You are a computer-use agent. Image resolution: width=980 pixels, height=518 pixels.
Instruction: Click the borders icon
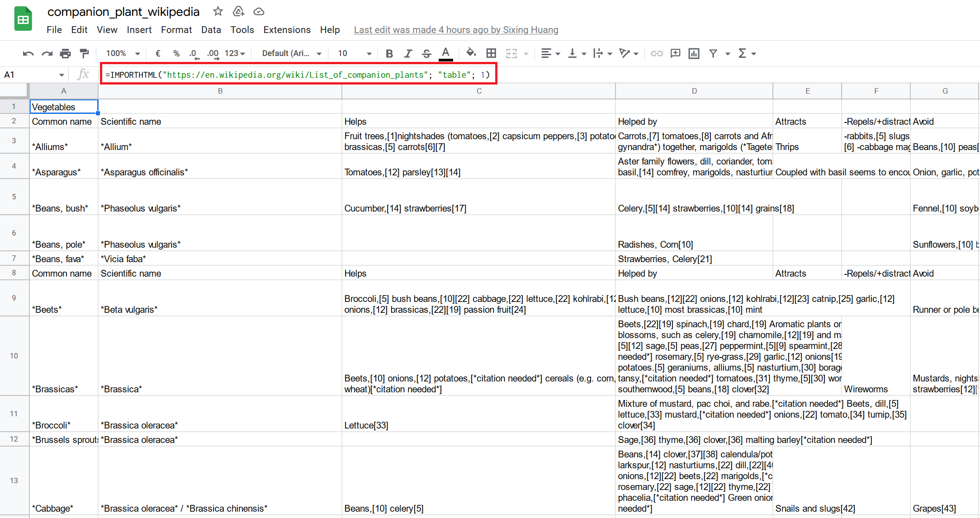coord(491,53)
